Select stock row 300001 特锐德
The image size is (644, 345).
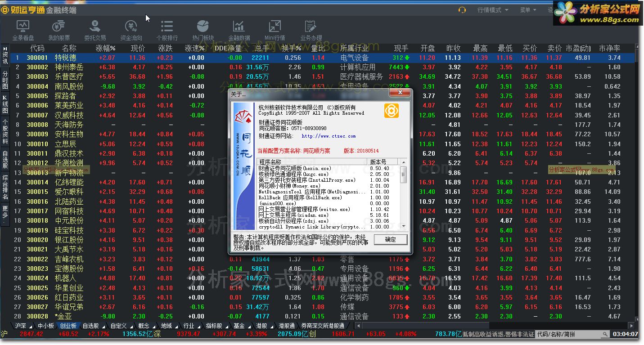pos(323,58)
